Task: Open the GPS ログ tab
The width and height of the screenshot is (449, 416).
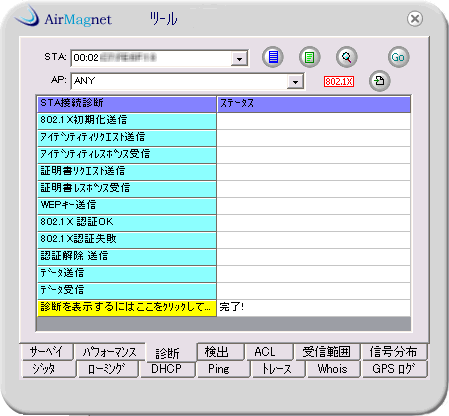Action: pyautogui.click(x=394, y=369)
